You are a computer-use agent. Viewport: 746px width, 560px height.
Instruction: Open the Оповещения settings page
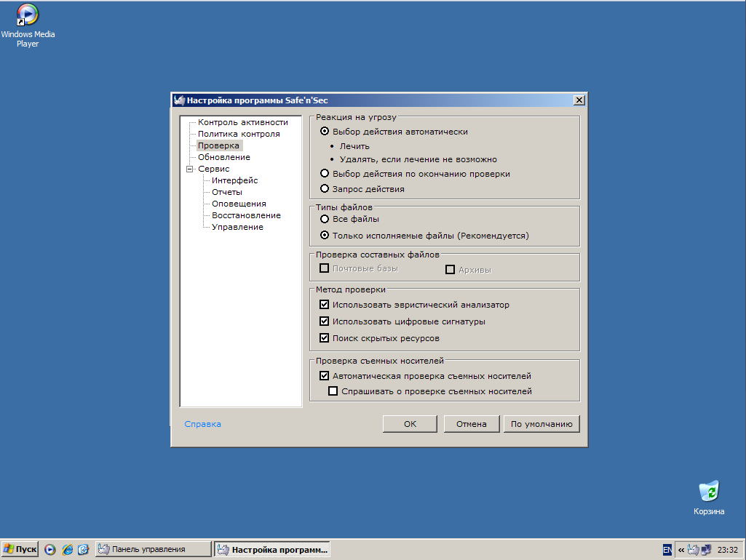[239, 204]
